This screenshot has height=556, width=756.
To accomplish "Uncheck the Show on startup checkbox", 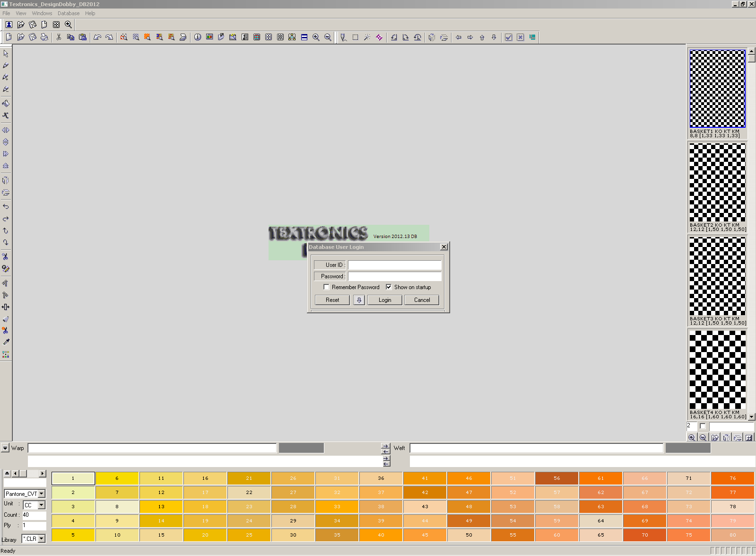I will tap(389, 287).
